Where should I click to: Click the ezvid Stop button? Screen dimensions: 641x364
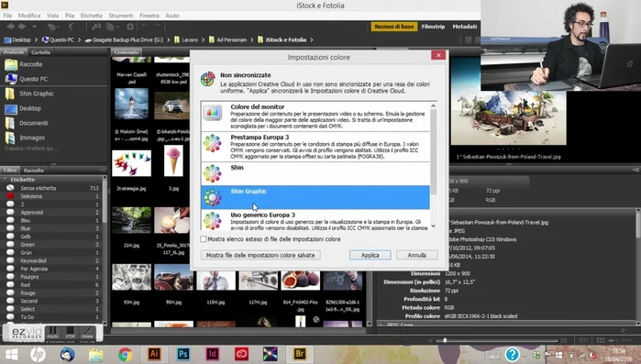coord(71,332)
